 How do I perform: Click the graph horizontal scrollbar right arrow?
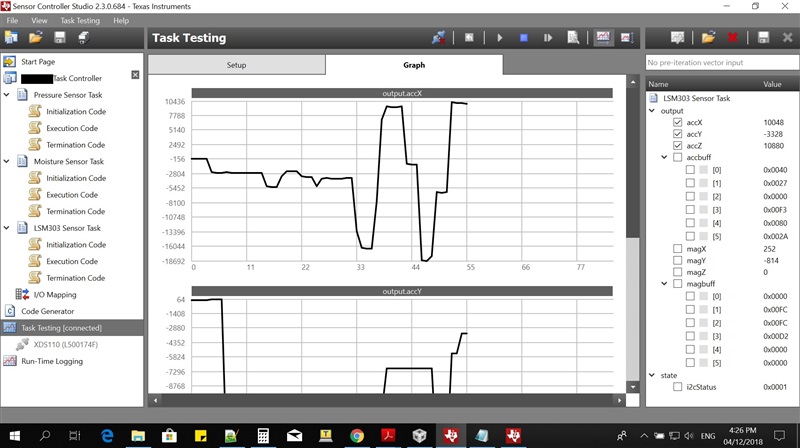619,401
